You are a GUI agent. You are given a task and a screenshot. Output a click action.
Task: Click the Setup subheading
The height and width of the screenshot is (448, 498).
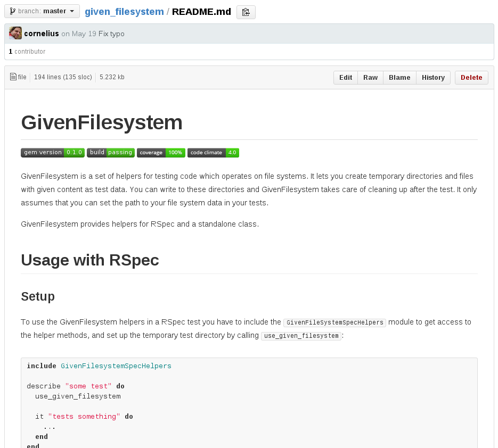pos(38,296)
